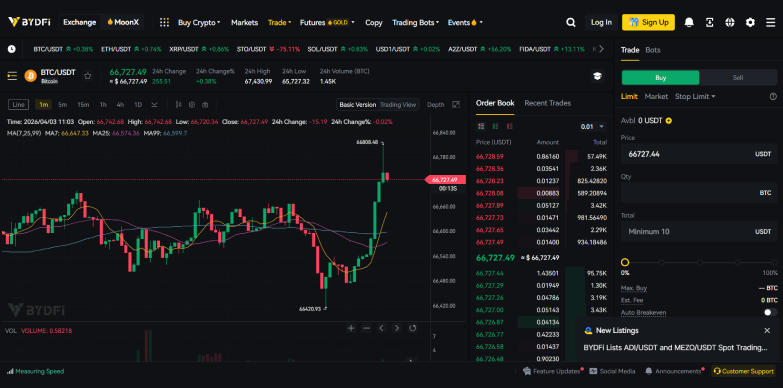
Task: Zoom in chart with plus button
Action: [x=351, y=328]
